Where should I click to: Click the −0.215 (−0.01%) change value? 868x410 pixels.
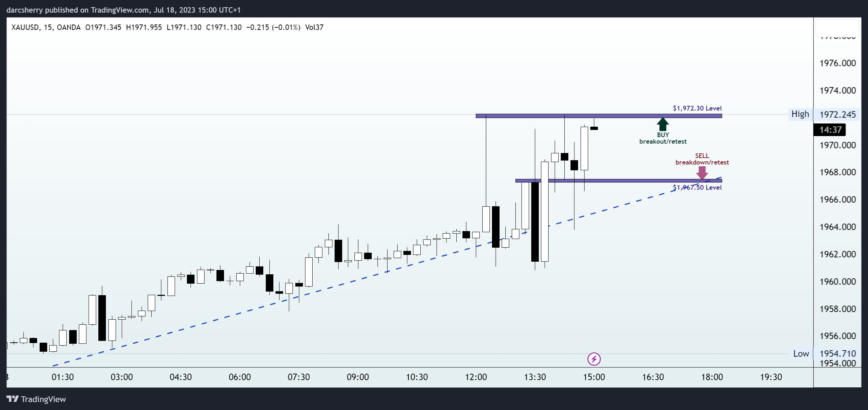tap(273, 27)
